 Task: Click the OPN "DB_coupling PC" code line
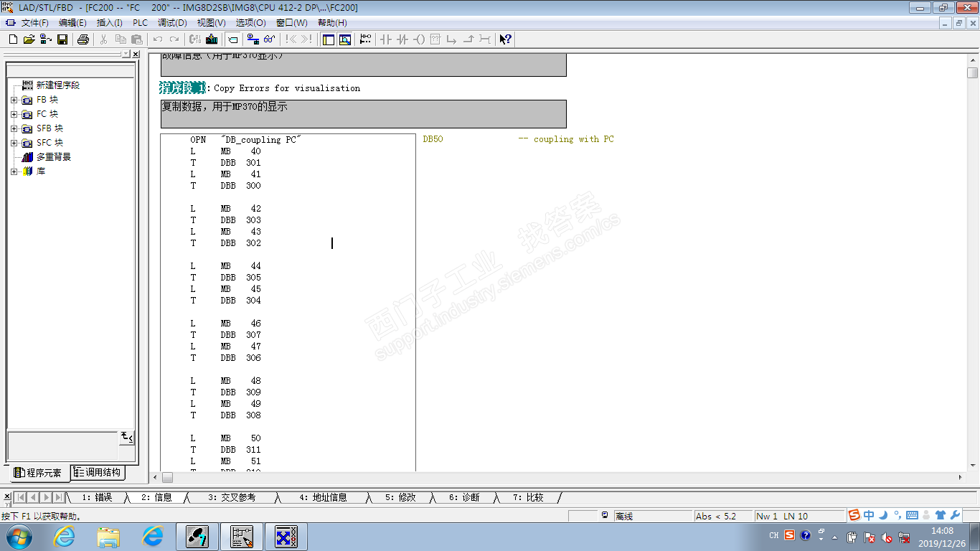[244, 140]
